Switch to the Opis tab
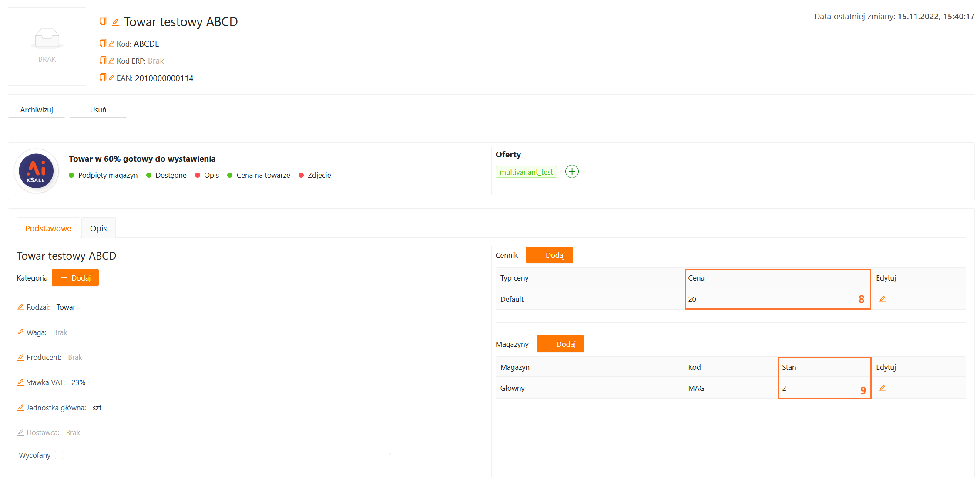Viewport: 980px width, 477px height. [98, 228]
